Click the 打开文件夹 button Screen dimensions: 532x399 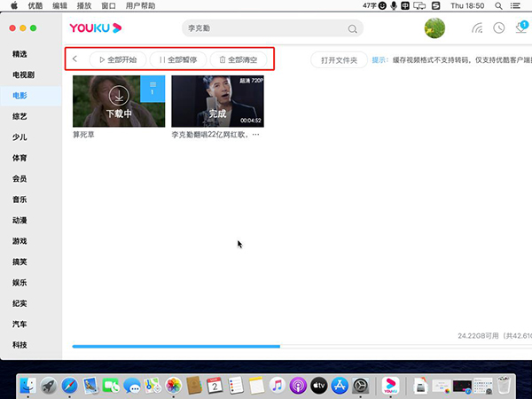[x=339, y=60]
